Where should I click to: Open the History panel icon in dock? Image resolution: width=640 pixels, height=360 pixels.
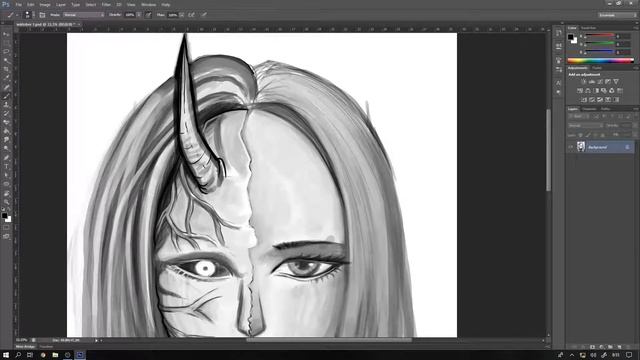[x=558, y=33]
